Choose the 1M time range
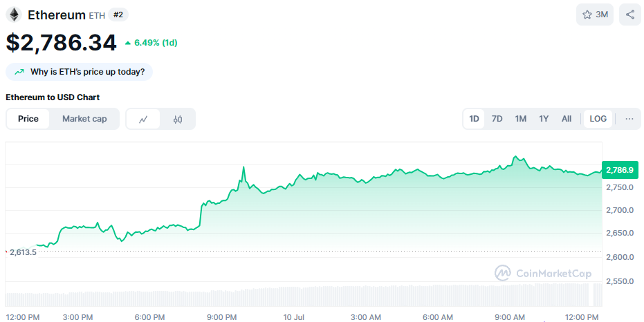 [x=520, y=119]
